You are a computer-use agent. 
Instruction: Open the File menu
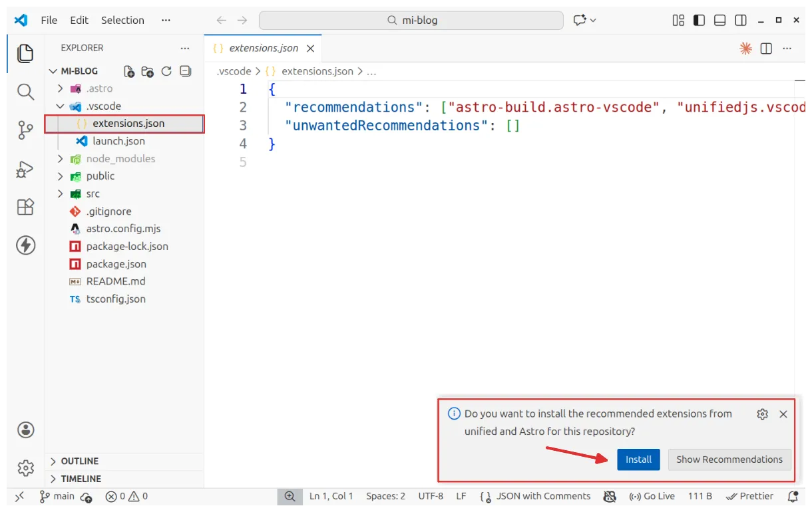pyautogui.click(x=49, y=20)
